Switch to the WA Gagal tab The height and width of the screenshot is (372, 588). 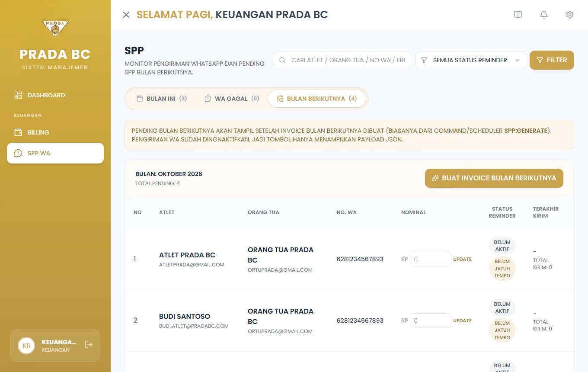(x=232, y=99)
